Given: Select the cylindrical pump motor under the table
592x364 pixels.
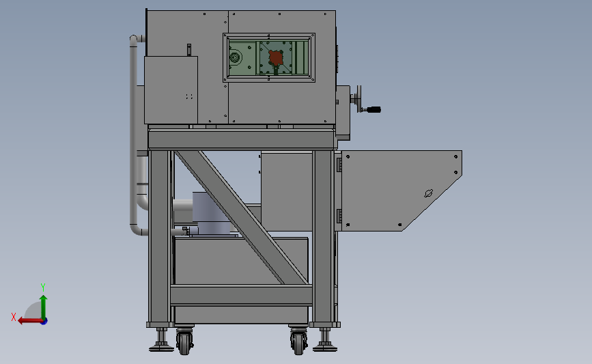Looking at the screenshot, I should point(212,213).
